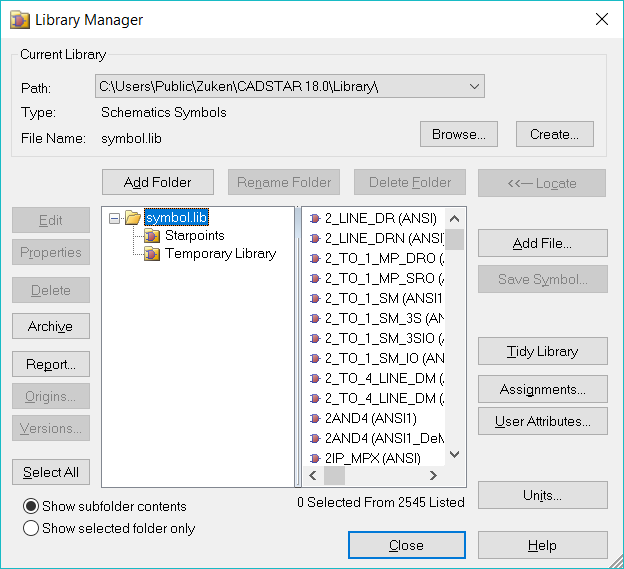Collapse the symbol.lib tree node
The width and height of the screenshot is (624, 569).
click(114, 218)
